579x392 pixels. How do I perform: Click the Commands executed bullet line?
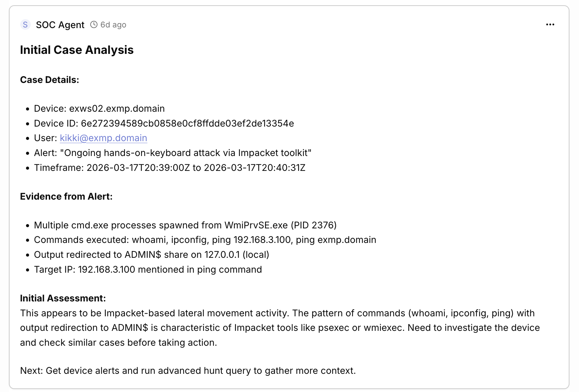coord(205,240)
